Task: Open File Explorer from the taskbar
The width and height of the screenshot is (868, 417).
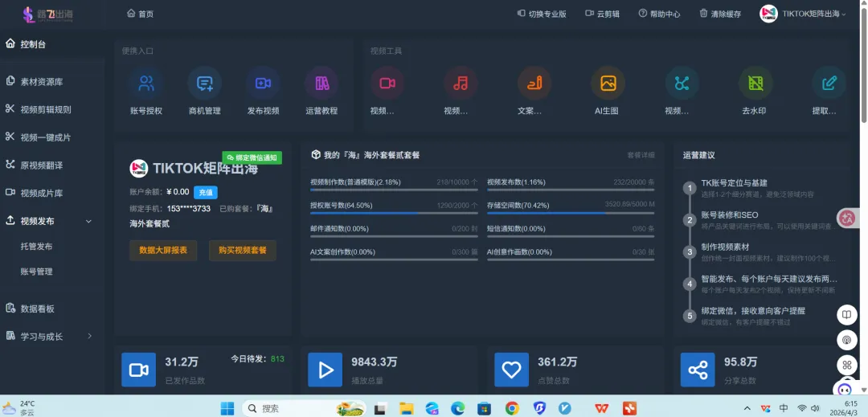Action: click(x=407, y=408)
